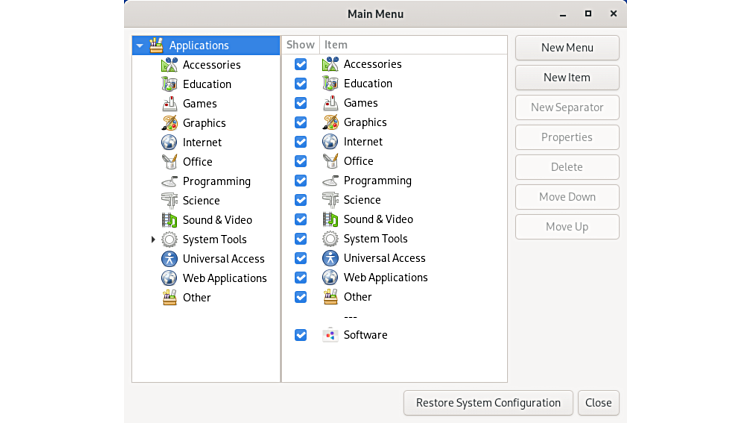
Task: Select the Graphics icon in the item list
Action: click(330, 122)
